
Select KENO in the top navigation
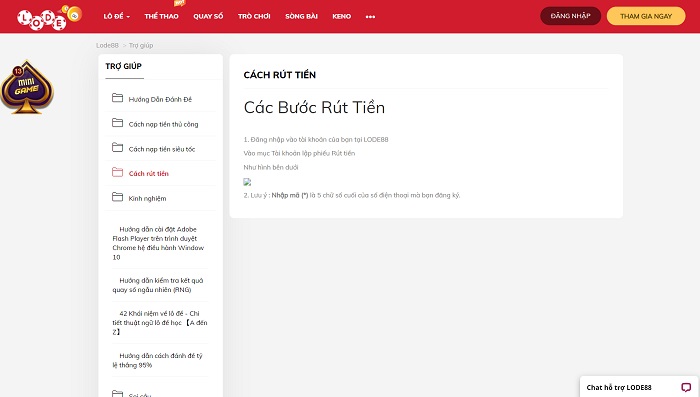pyautogui.click(x=342, y=17)
